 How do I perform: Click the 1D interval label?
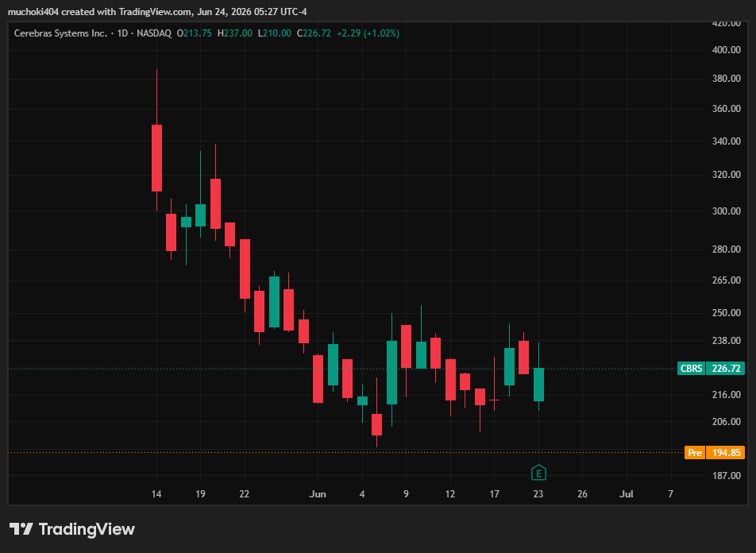(x=122, y=33)
